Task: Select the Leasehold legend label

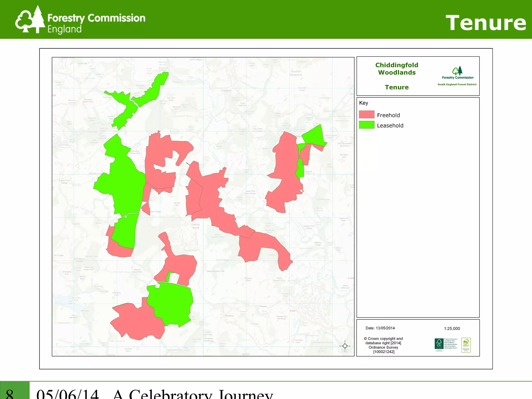Action: [x=390, y=125]
